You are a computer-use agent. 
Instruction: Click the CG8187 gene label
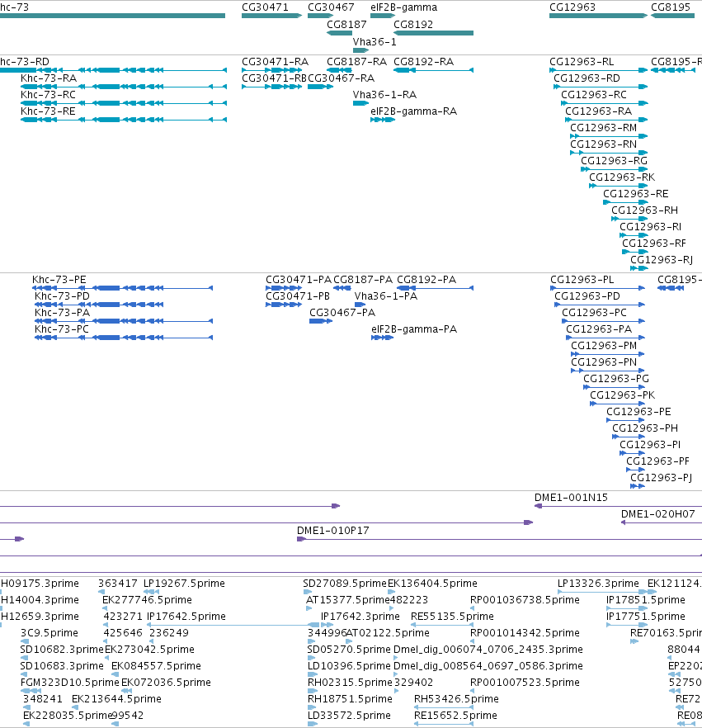pyautogui.click(x=346, y=25)
